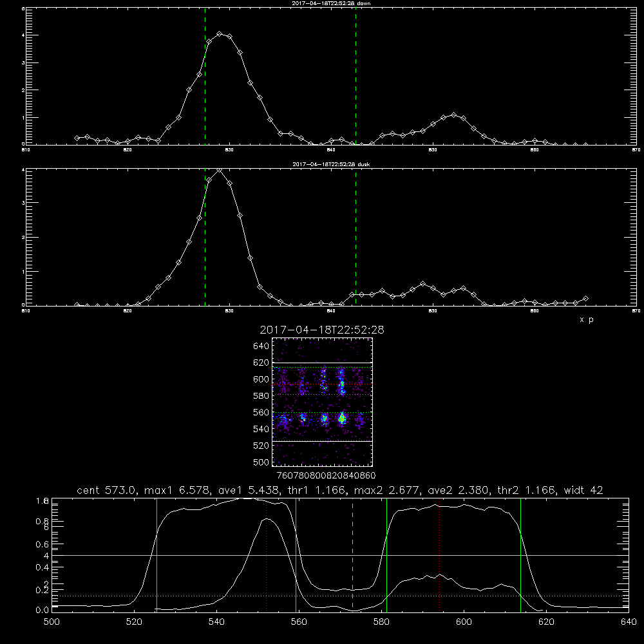Select the large timestamp title above the heat map
The width and height of the screenshot is (644, 644).
[322, 330]
